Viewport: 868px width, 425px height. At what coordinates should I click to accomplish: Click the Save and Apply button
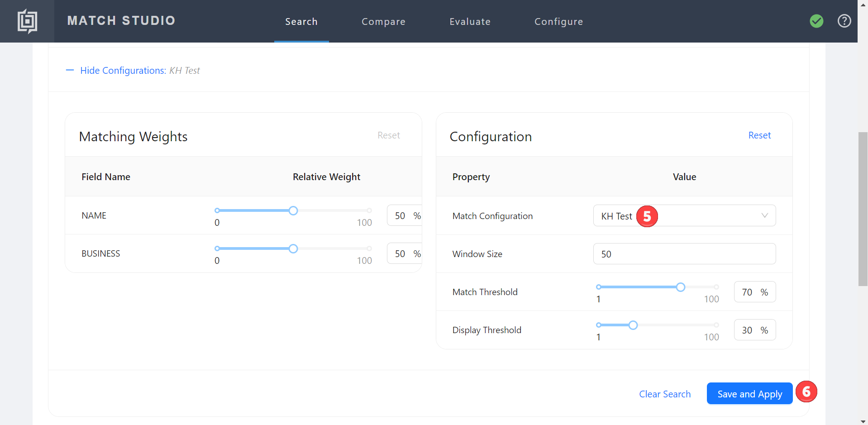click(x=749, y=394)
